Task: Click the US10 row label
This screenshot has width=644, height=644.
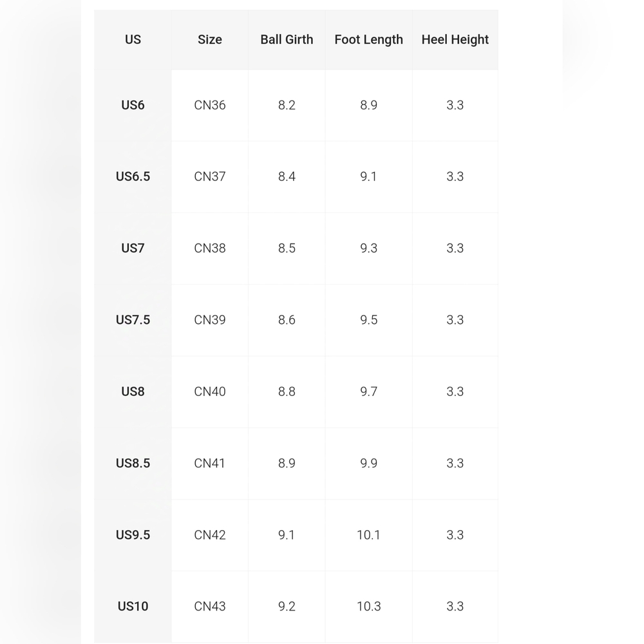Action: tap(133, 606)
